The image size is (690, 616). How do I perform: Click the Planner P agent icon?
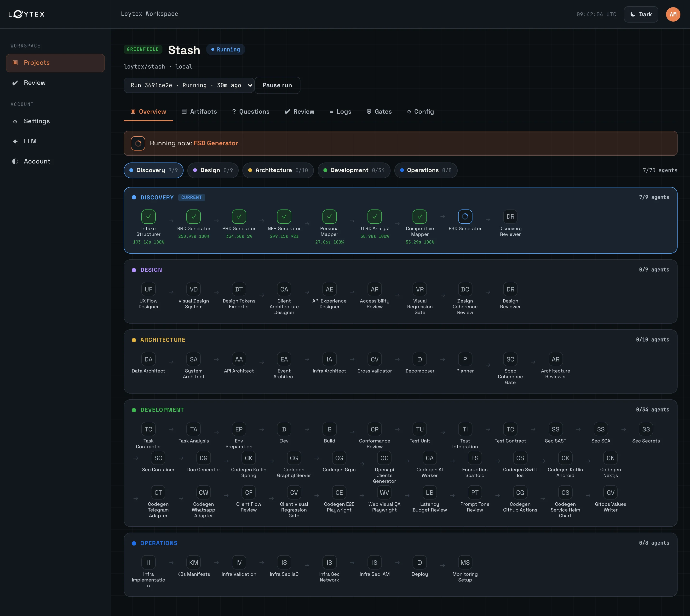[465, 360]
